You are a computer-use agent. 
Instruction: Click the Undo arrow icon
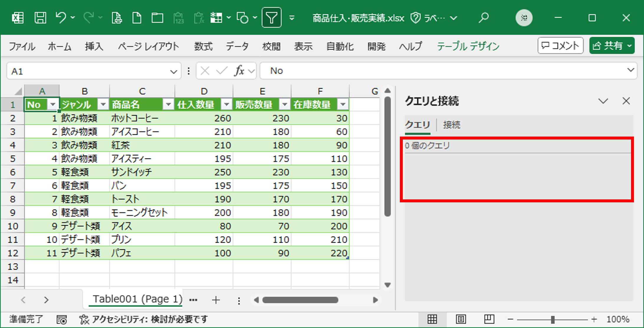61,18
